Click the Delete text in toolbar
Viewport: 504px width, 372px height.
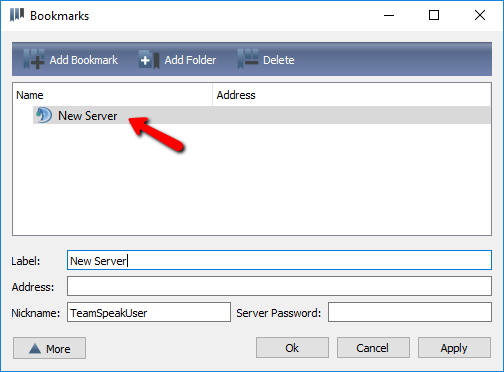pyautogui.click(x=279, y=60)
